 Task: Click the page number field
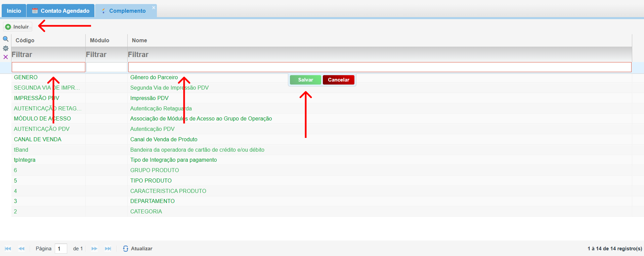(x=61, y=249)
